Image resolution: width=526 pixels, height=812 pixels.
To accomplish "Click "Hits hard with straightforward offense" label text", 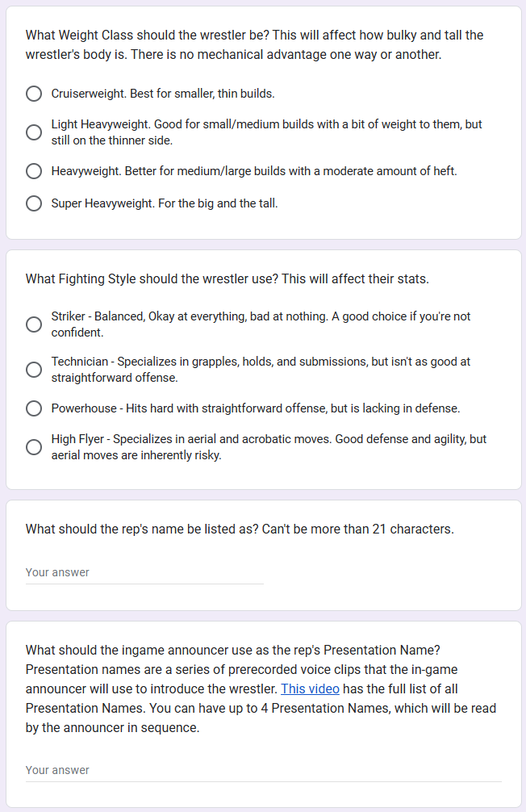I will [226, 408].
